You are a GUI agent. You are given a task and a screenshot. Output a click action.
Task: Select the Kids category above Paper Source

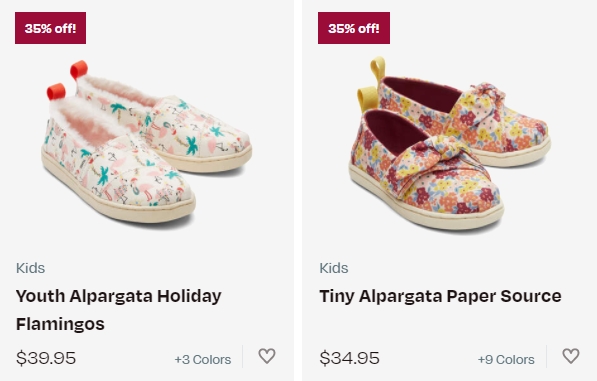pos(334,268)
